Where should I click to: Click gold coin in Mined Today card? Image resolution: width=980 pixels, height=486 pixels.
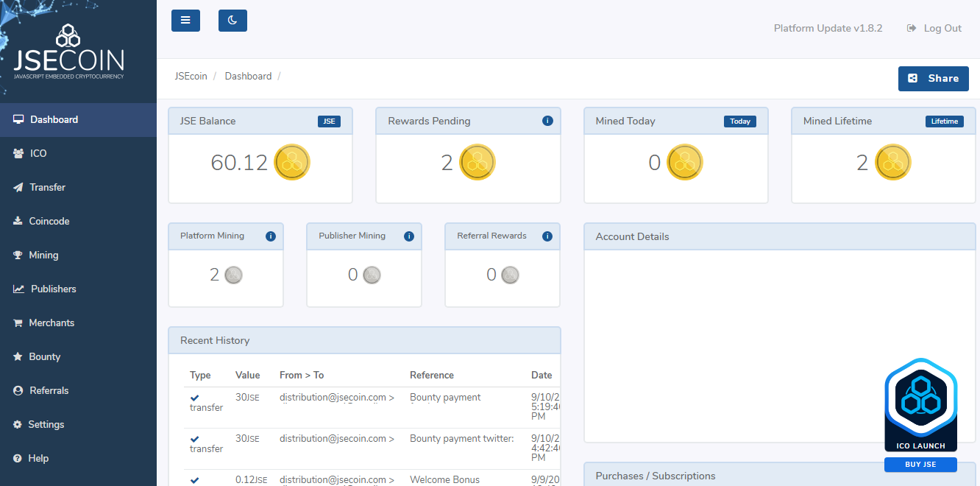click(685, 162)
